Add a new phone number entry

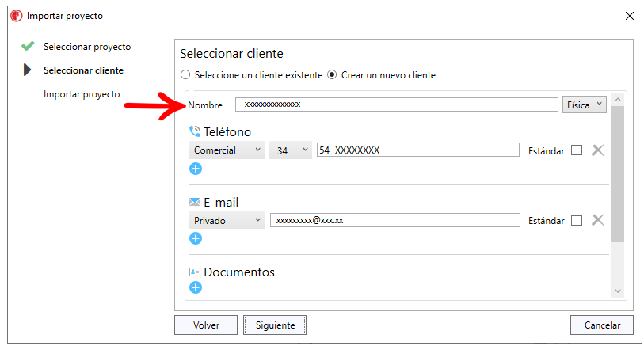click(196, 169)
